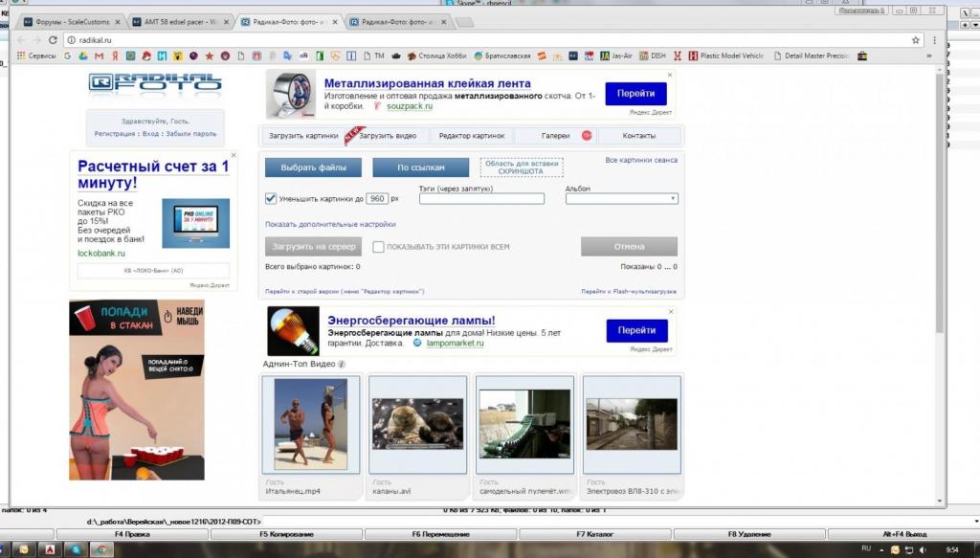The height and width of the screenshot is (558, 980).
Task: Open the Альбом dropdown list
Action: (621, 199)
